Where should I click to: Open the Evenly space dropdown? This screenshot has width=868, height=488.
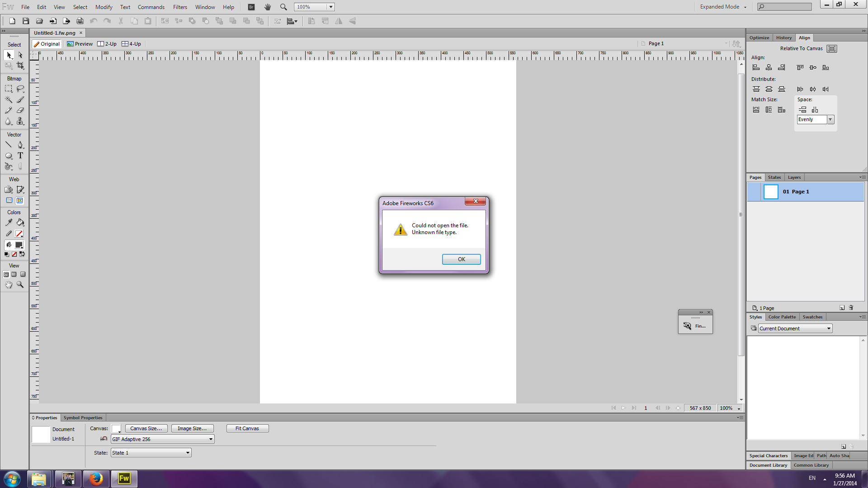pos(830,120)
